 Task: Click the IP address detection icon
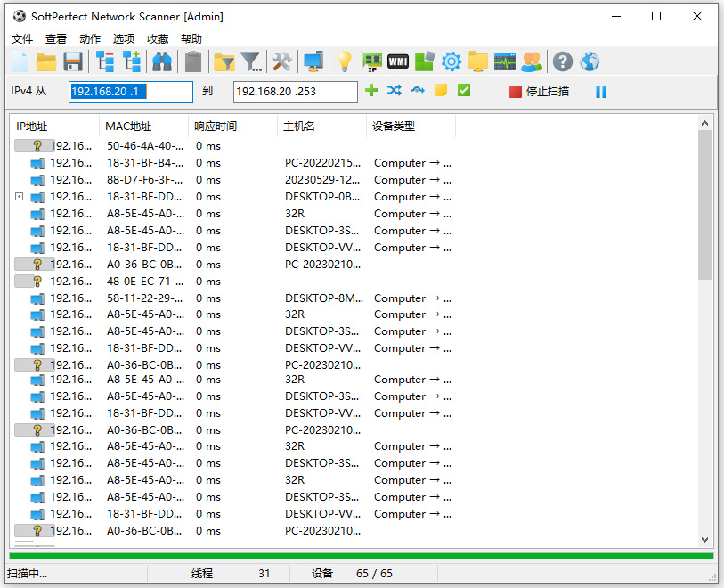pyautogui.click(x=372, y=61)
